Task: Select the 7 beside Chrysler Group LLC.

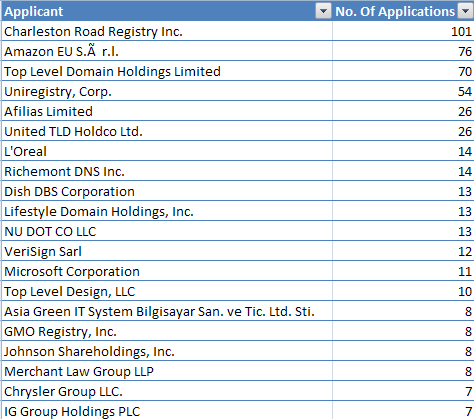Action: pos(403,391)
